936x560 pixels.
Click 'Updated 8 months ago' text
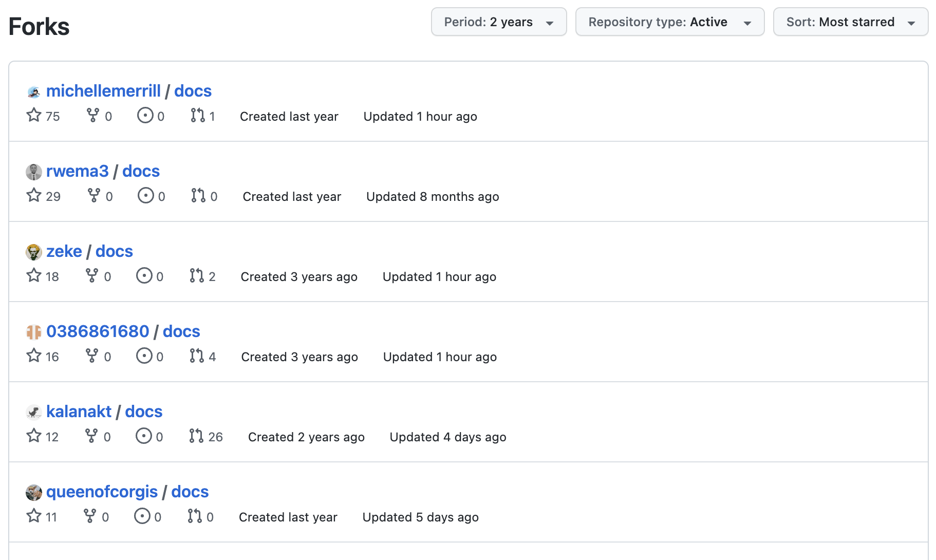433,197
